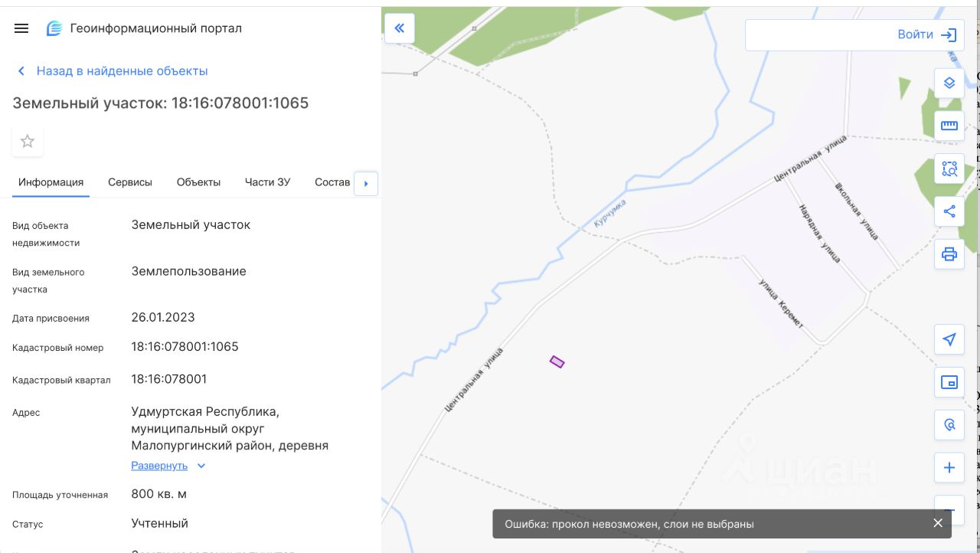Switch to the Сервисы tab
This screenshot has height=553, width=980.
130,182
